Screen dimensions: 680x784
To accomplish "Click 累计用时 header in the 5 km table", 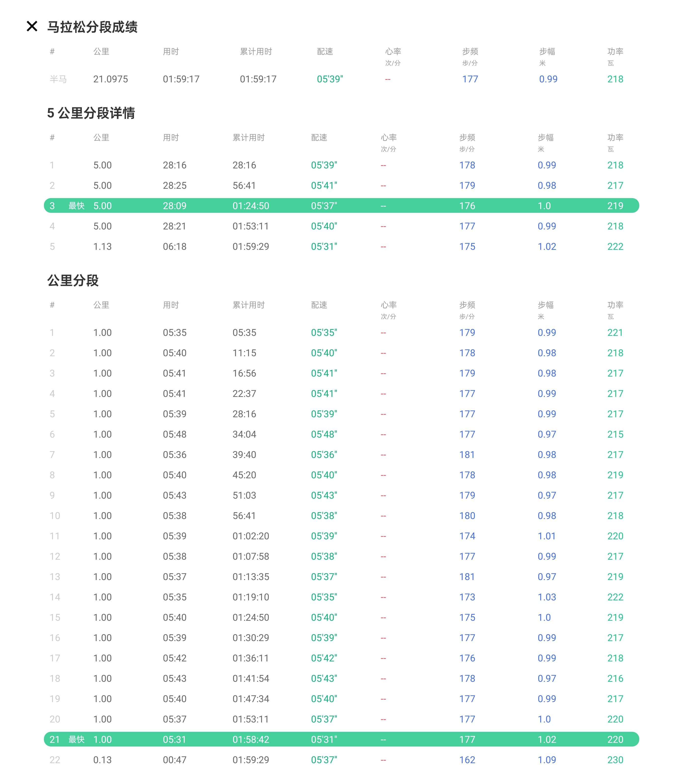I will click(248, 138).
